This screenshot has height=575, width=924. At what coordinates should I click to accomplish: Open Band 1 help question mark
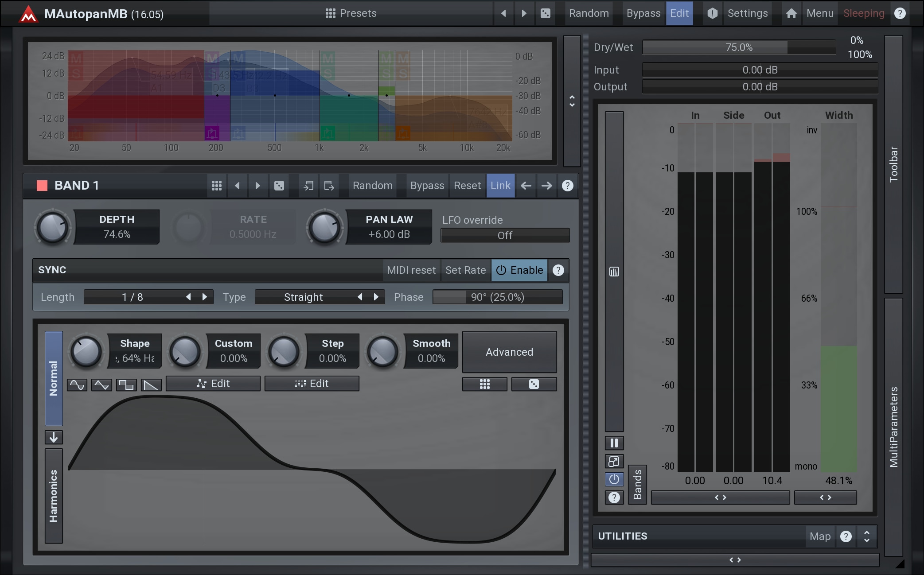click(568, 186)
